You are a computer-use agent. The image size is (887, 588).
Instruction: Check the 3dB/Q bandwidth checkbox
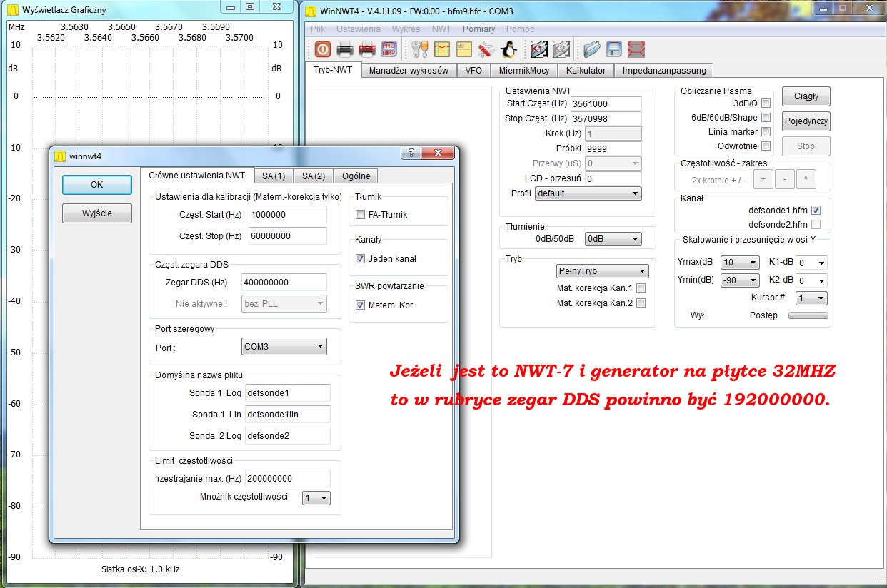766,103
